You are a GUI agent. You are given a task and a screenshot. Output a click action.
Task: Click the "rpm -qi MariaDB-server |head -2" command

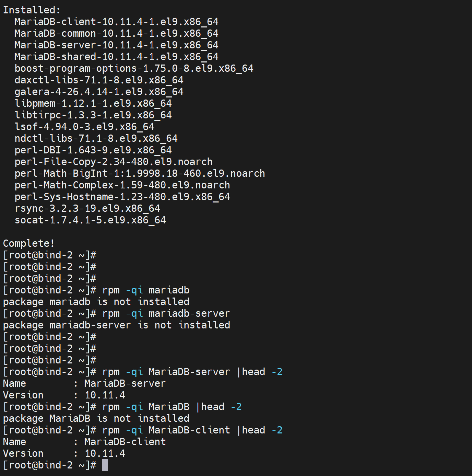[x=192, y=372]
